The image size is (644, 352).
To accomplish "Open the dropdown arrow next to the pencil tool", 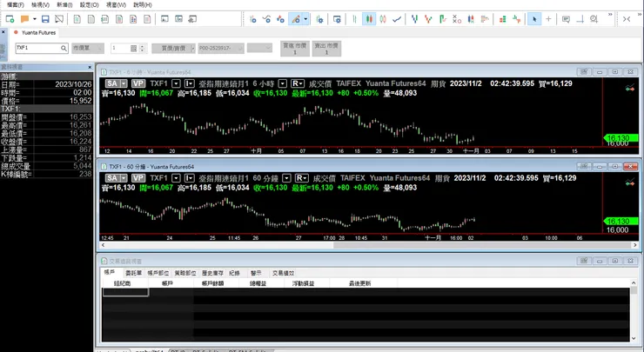I will pyautogui.click(x=305, y=19).
